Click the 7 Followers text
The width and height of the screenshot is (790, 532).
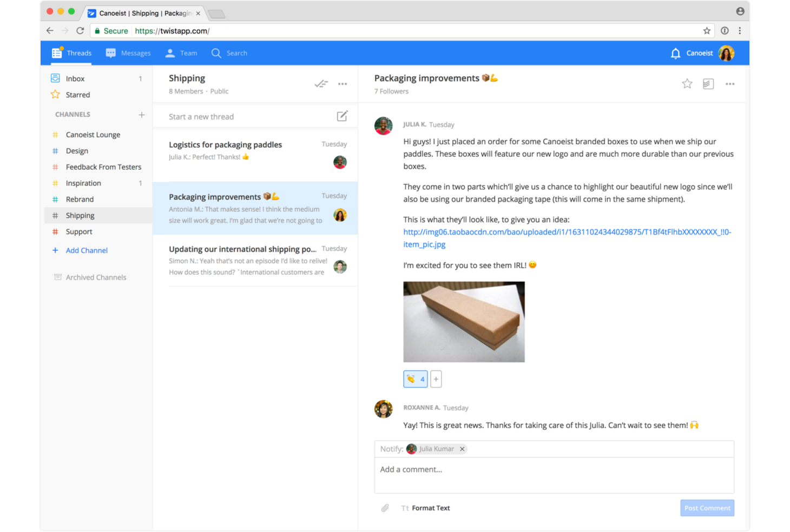[391, 91]
